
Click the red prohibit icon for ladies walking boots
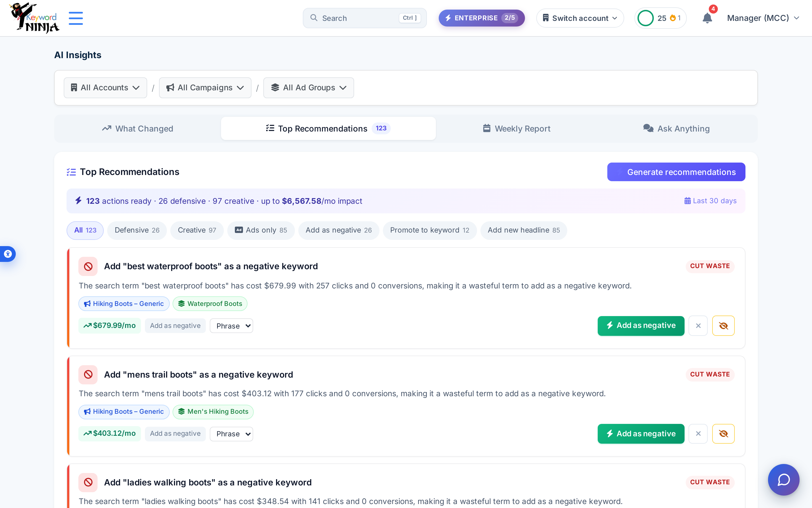(88, 483)
